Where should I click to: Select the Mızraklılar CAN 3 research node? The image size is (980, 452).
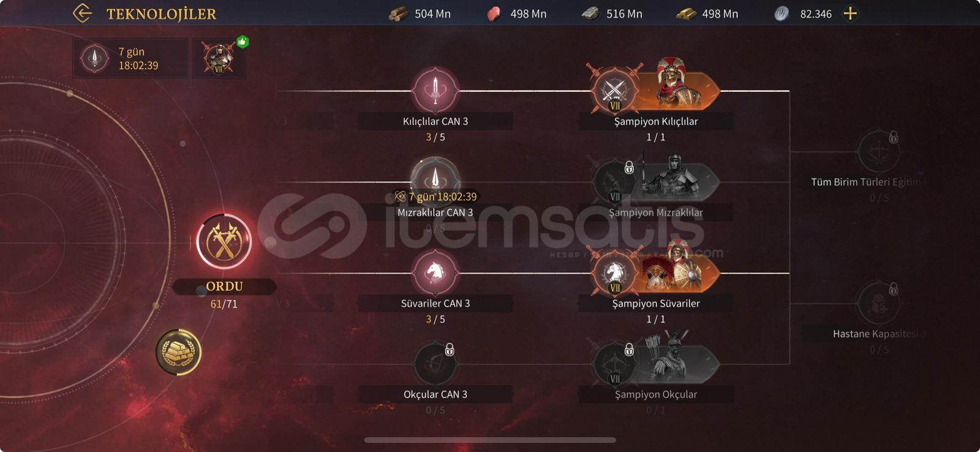tap(435, 179)
